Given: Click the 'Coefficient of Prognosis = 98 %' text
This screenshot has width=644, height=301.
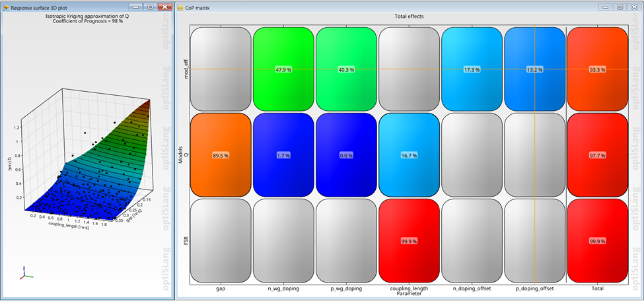Looking at the screenshot, I should coord(87,21).
